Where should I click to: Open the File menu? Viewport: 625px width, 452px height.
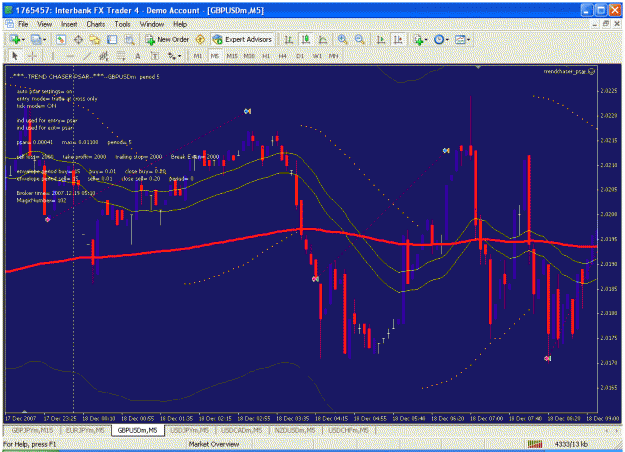point(23,24)
